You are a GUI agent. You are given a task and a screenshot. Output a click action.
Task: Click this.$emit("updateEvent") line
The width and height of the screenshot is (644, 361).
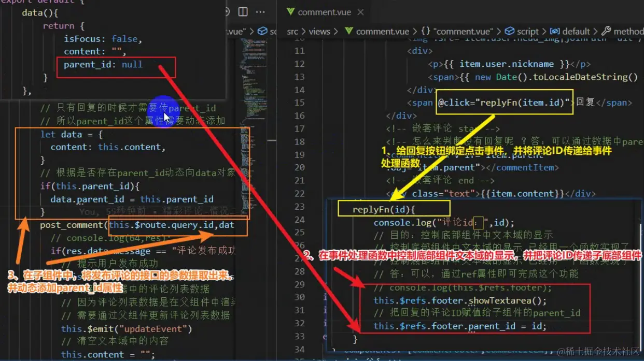(x=127, y=328)
